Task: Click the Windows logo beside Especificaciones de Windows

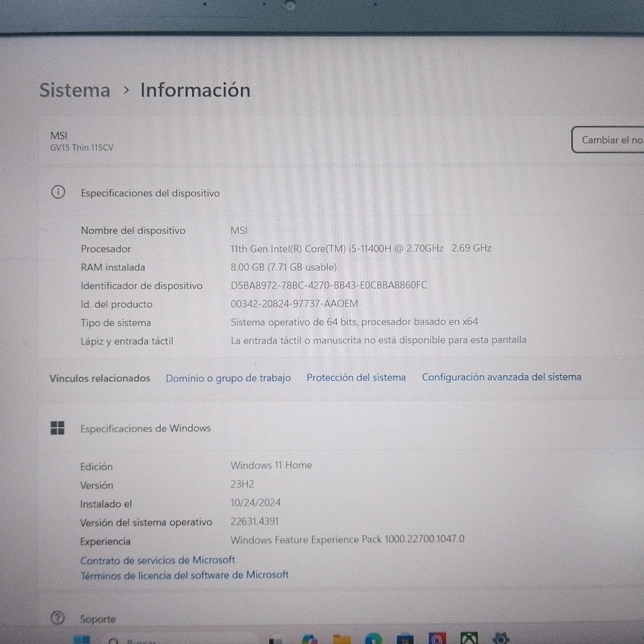Action: (x=57, y=428)
